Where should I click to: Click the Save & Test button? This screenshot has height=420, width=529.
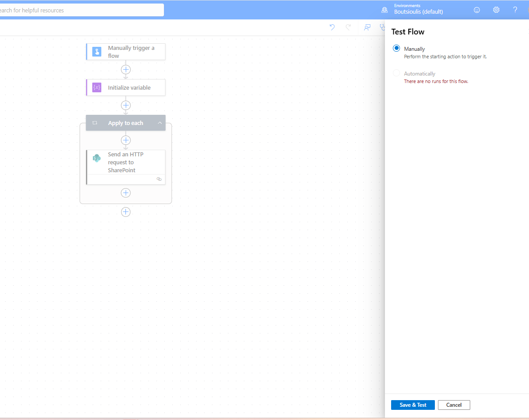click(413, 405)
